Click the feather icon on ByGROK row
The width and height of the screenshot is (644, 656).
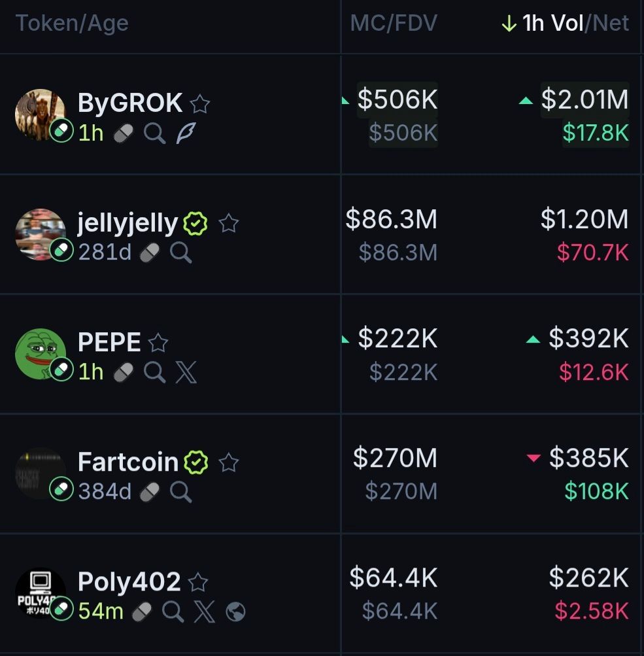[186, 133]
